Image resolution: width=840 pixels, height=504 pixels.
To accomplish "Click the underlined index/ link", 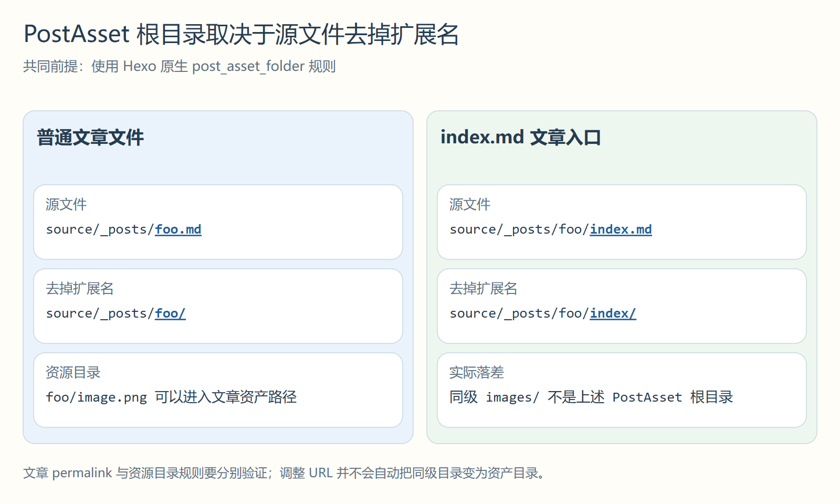I will point(613,313).
